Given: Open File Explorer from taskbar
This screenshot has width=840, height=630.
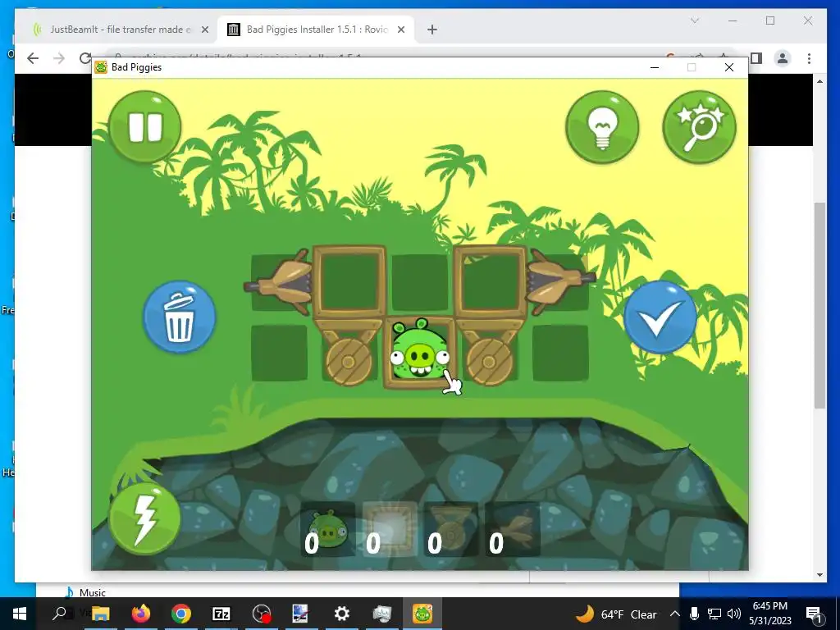Looking at the screenshot, I should [100, 614].
